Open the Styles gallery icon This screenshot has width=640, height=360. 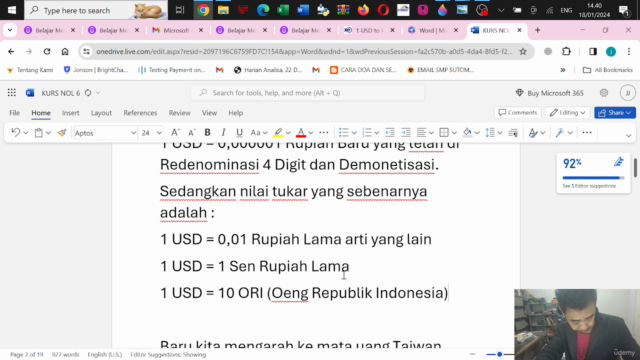[533, 133]
